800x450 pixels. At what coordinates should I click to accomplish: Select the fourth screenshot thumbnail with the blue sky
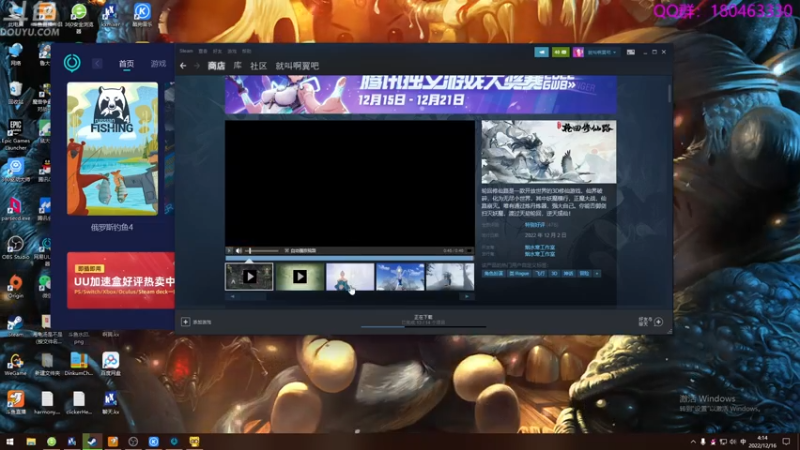click(x=400, y=277)
